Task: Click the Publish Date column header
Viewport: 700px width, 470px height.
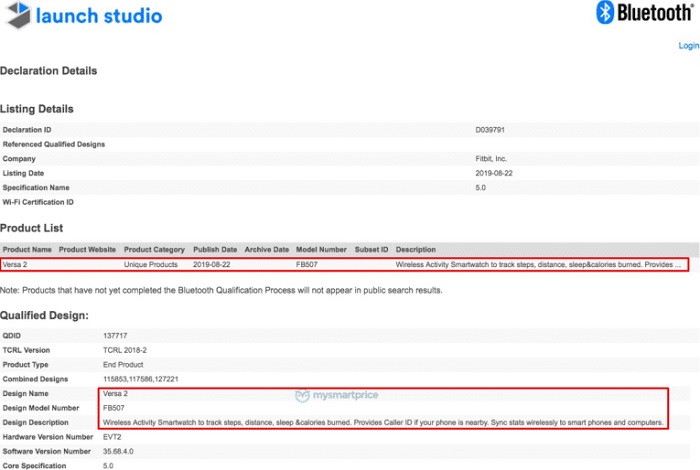Action: 215,250
